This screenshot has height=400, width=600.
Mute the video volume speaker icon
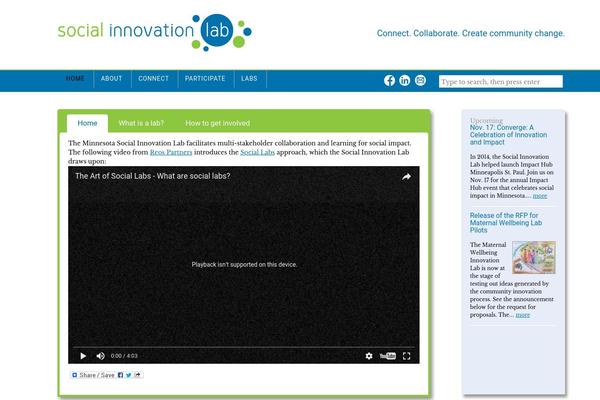pyautogui.click(x=101, y=356)
